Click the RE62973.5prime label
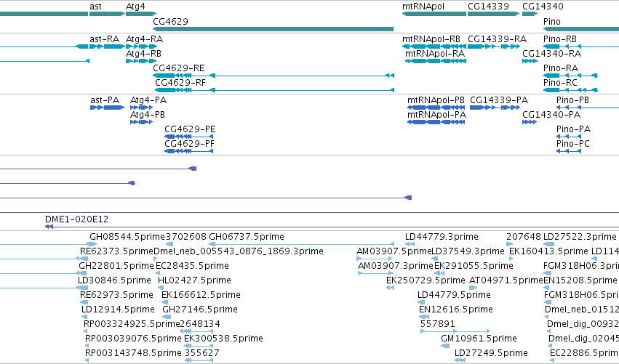The width and height of the screenshot is (619, 364). pos(116,295)
